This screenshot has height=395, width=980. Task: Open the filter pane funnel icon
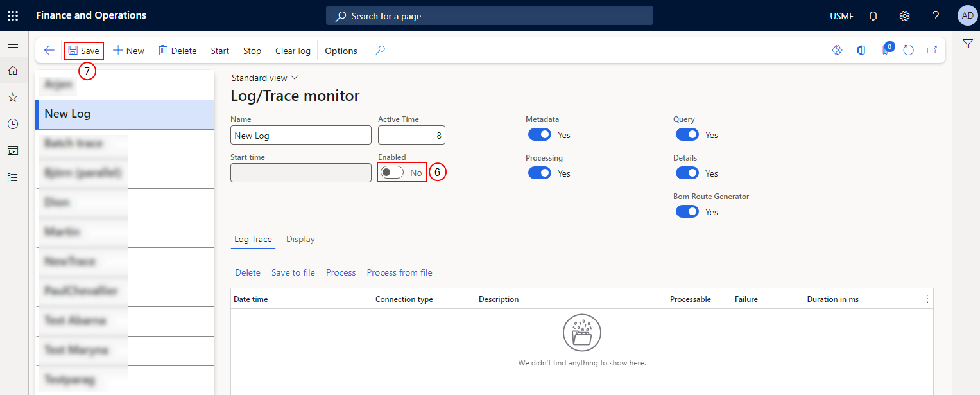click(967, 44)
